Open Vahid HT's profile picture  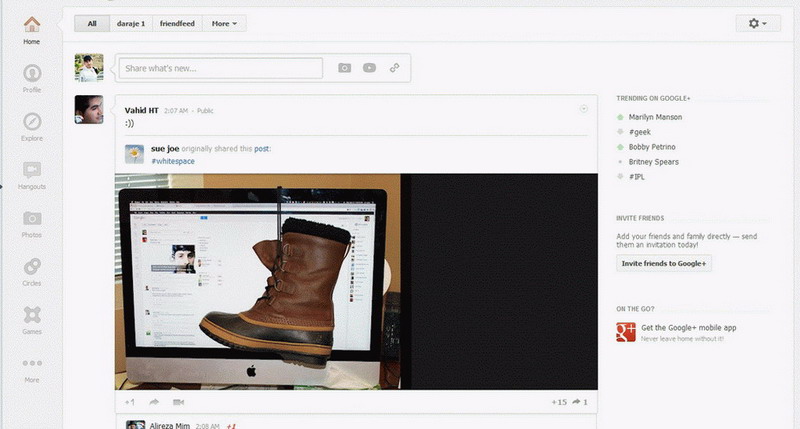pyautogui.click(x=89, y=109)
